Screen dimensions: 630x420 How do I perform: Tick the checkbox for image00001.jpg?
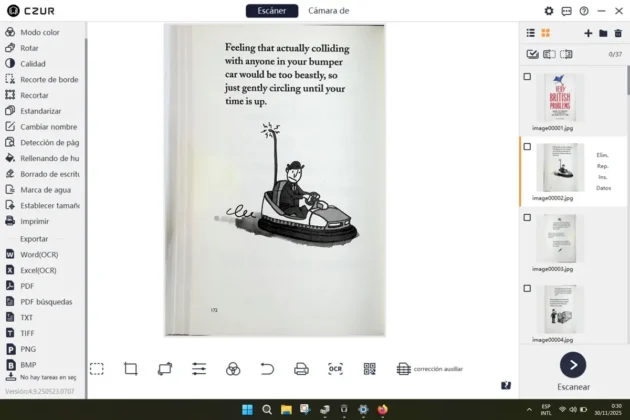click(x=528, y=76)
